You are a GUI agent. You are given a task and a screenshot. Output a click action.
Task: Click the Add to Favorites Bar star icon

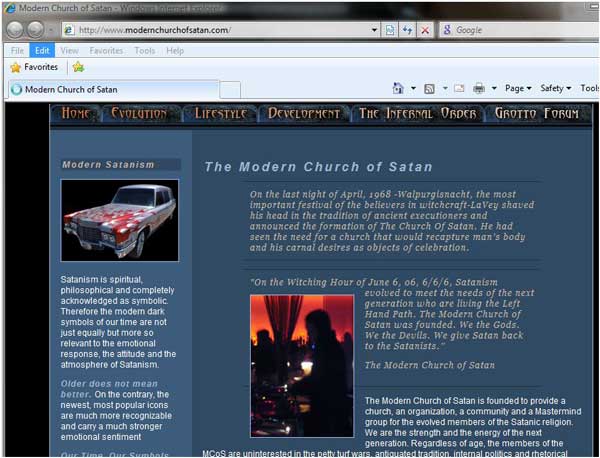(78, 67)
